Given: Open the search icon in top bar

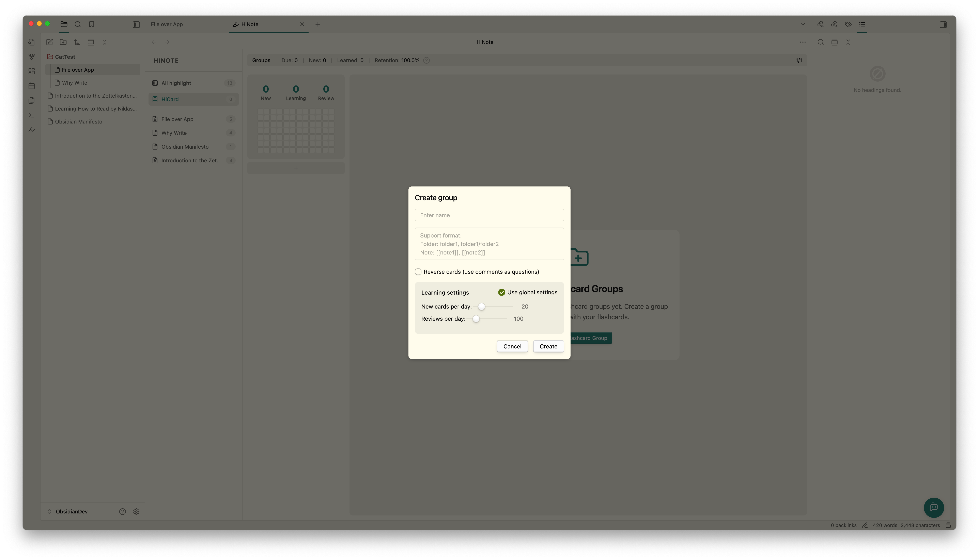Looking at the screenshot, I should pos(78,24).
